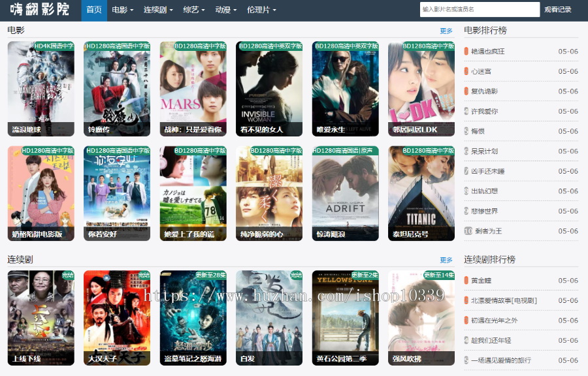Open the 盗墓笔记之怒海潜 series thumbnail
The width and height of the screenshot is (588, 376).
click(x=193, y=318)
